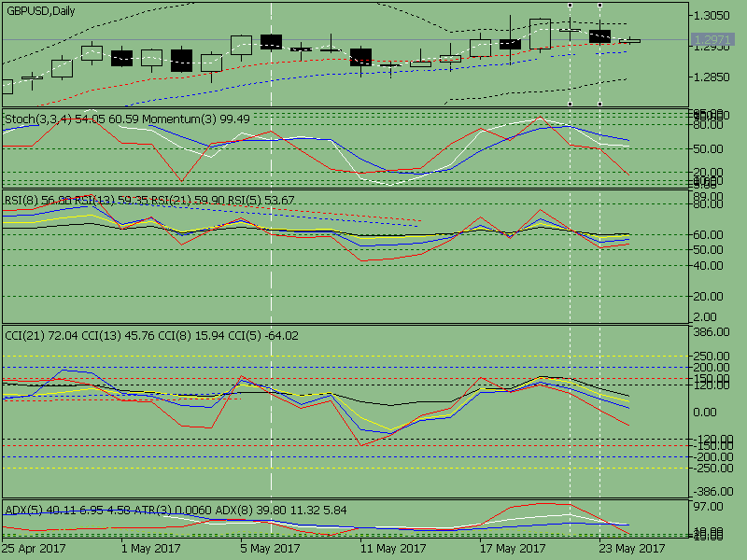
Task: Select the CCI(21) CCI(13) CCI(8) CCI(5) indicator label
Action: pyautogui.click(x=151, y=336)
